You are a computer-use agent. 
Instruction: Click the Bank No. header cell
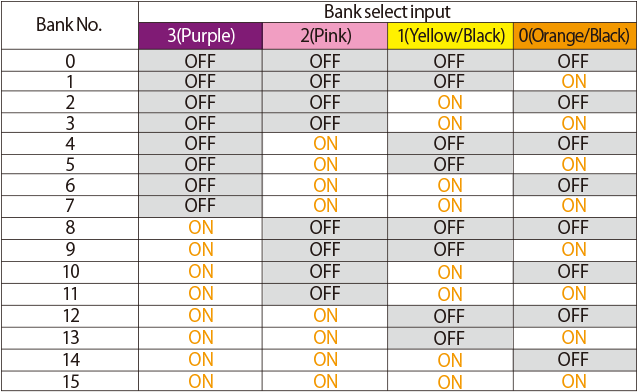69,25
